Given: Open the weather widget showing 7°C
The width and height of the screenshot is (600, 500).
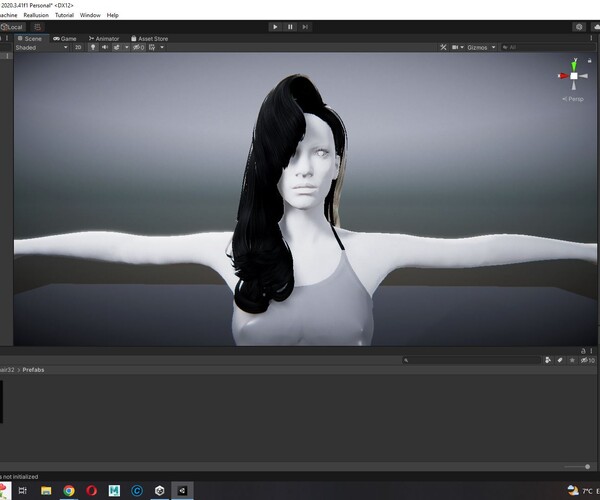Looking at the screenshot, I should click(581, 490).
